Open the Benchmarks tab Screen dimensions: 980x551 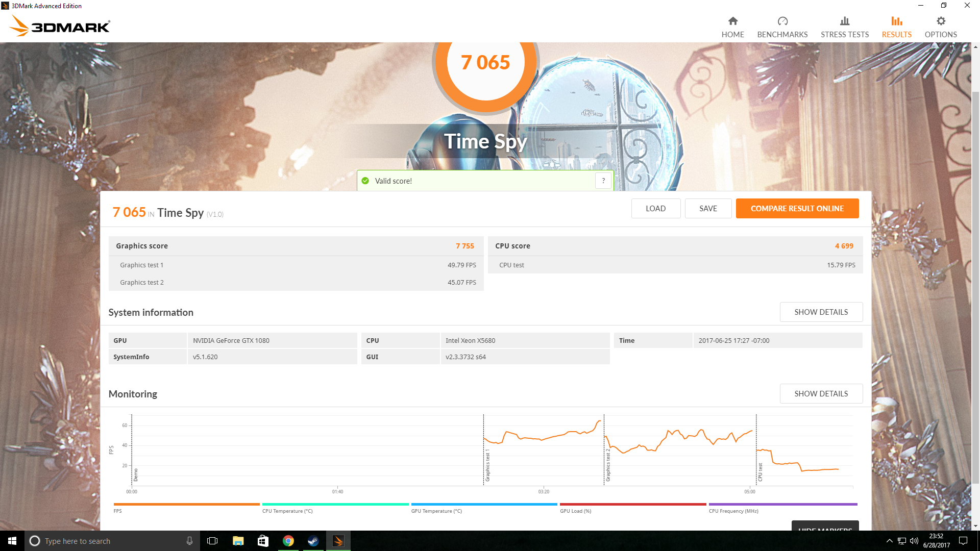point(782,27)
